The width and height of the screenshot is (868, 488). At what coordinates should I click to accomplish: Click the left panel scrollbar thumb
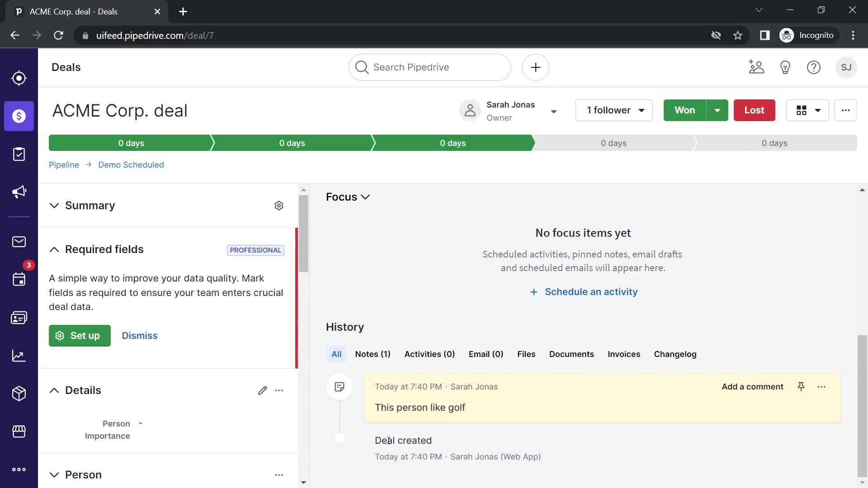coord(303,234)
